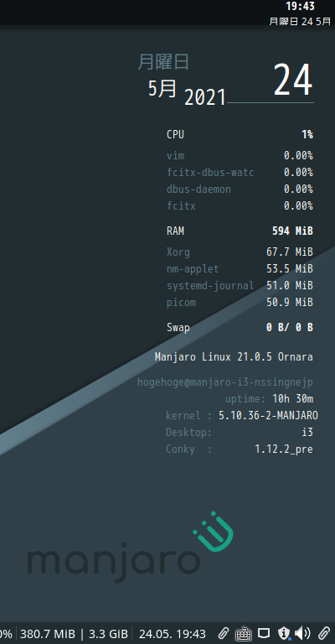
Task: Click the fcitx keyboard input method tray icon
Action: tap(244, 634)
